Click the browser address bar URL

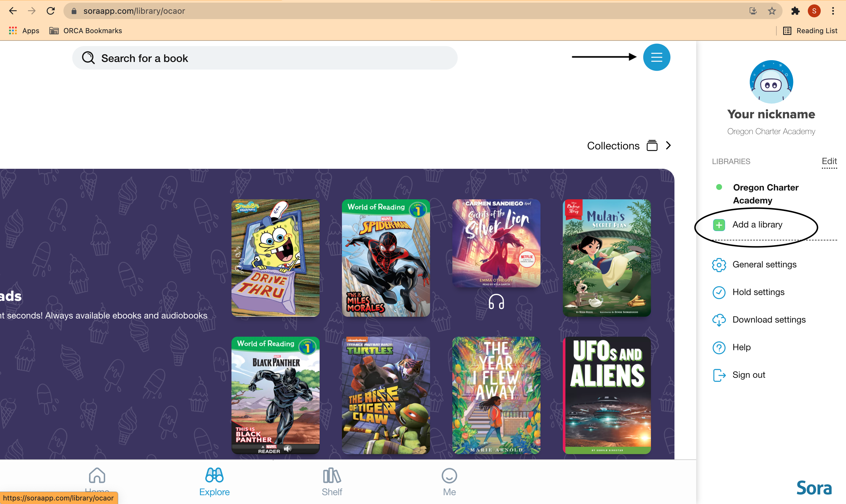tap(134, 11)
